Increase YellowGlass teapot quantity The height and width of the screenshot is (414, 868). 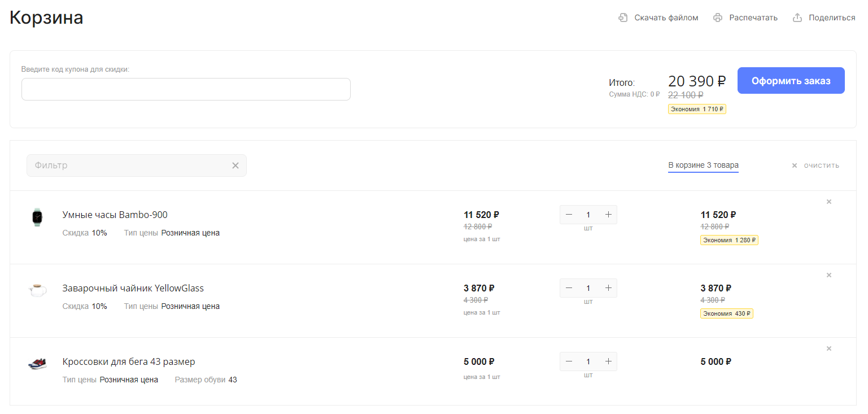(608, 288)
